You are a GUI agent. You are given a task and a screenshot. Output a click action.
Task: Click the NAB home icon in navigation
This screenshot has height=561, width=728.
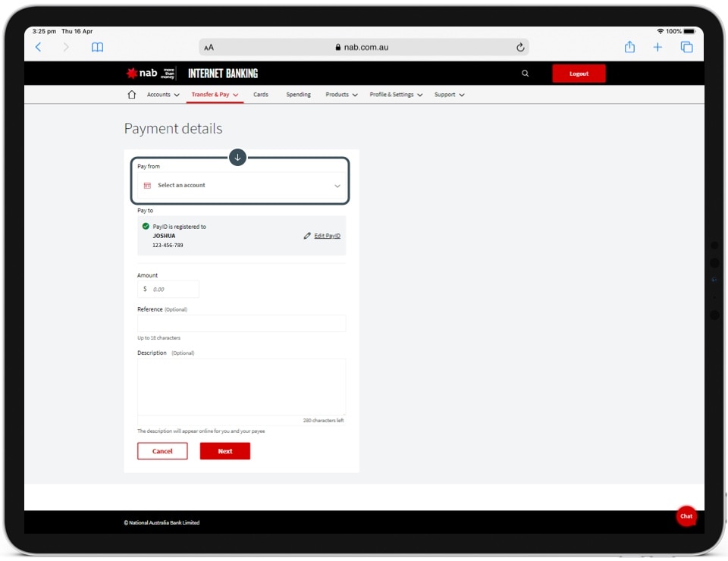coord(132,95)
